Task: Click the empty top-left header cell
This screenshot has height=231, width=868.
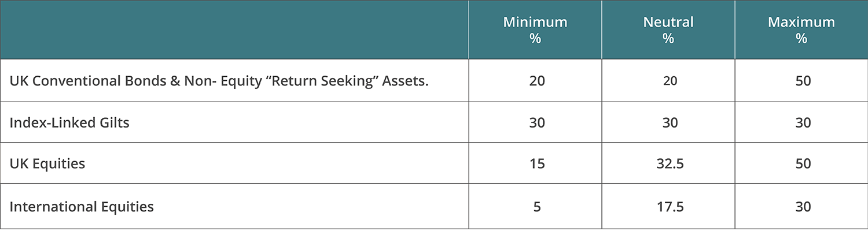Action: [x=234, y=30]
